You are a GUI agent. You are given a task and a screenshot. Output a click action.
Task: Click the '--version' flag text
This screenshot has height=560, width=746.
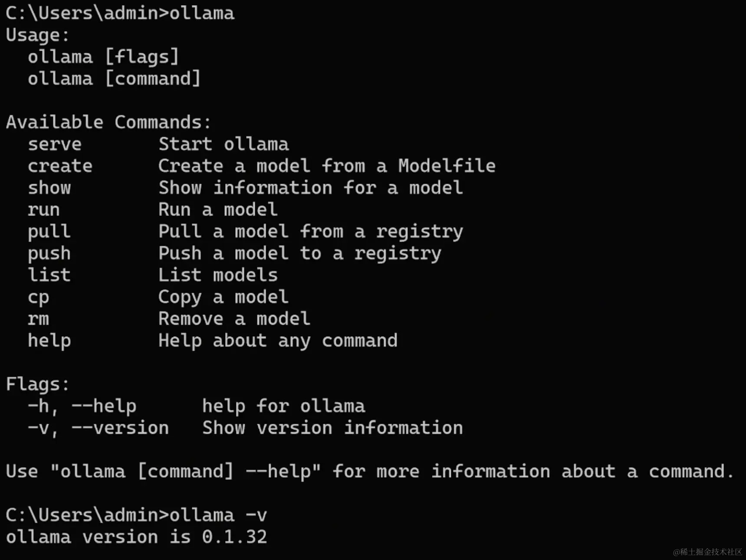pos(120,428)
